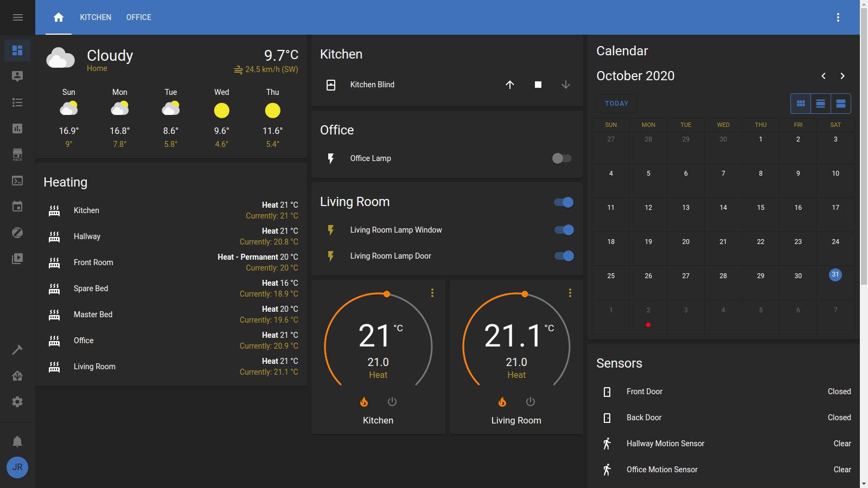Click the Kitchen thermostat flame heat icon
This screenshot has height=488, width=868.
[x=364, y=402]
